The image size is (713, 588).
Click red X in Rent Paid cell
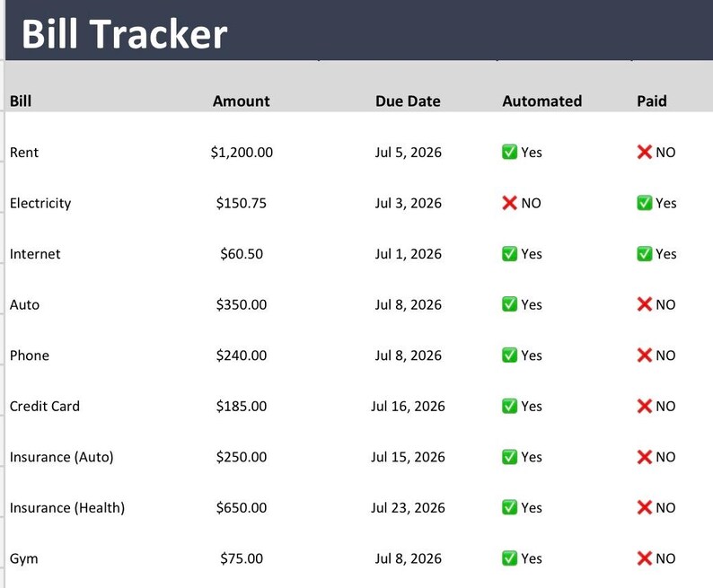click(x=645, y=152)
